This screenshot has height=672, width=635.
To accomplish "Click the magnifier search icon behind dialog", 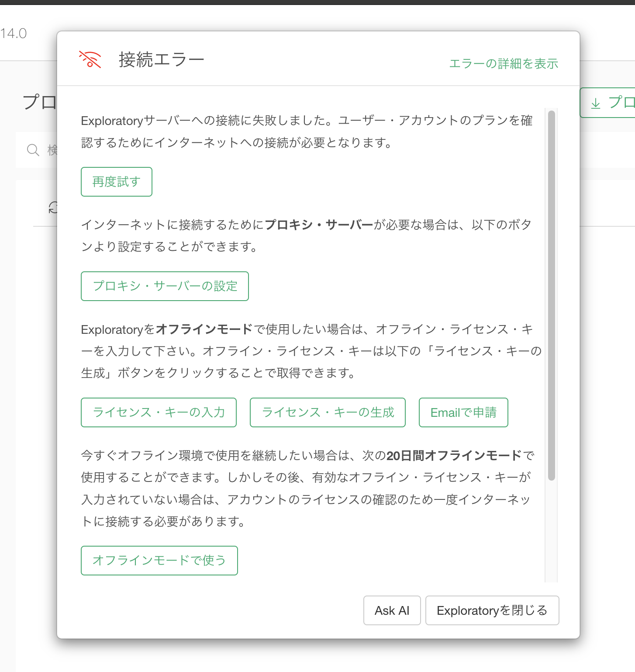I will click(x=33, y=150).
